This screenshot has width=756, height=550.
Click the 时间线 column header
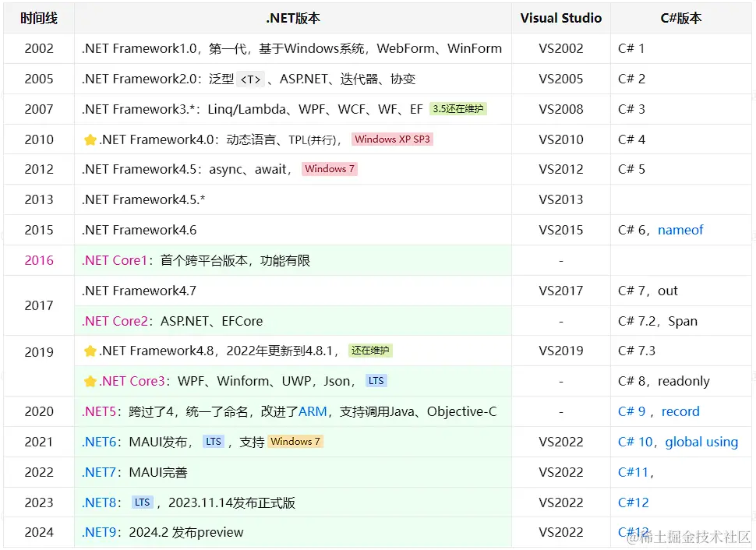coord(39,19)
